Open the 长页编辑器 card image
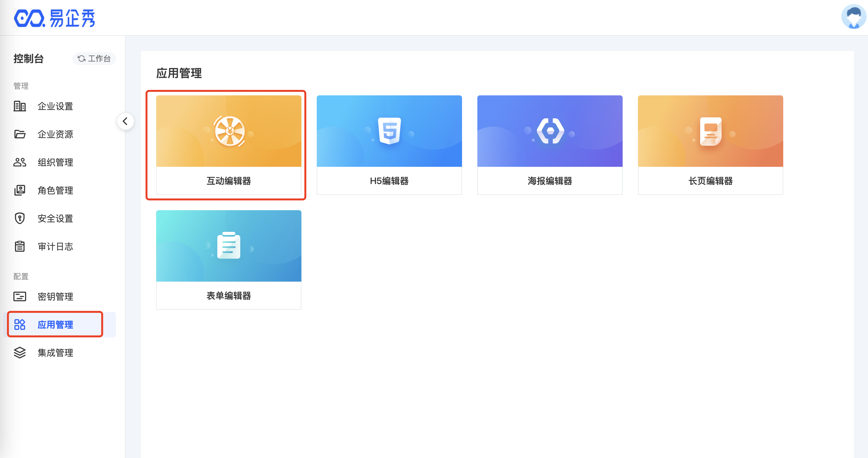Image resolution: width=868 pixels, height=458 pixels. coord(710,131)
